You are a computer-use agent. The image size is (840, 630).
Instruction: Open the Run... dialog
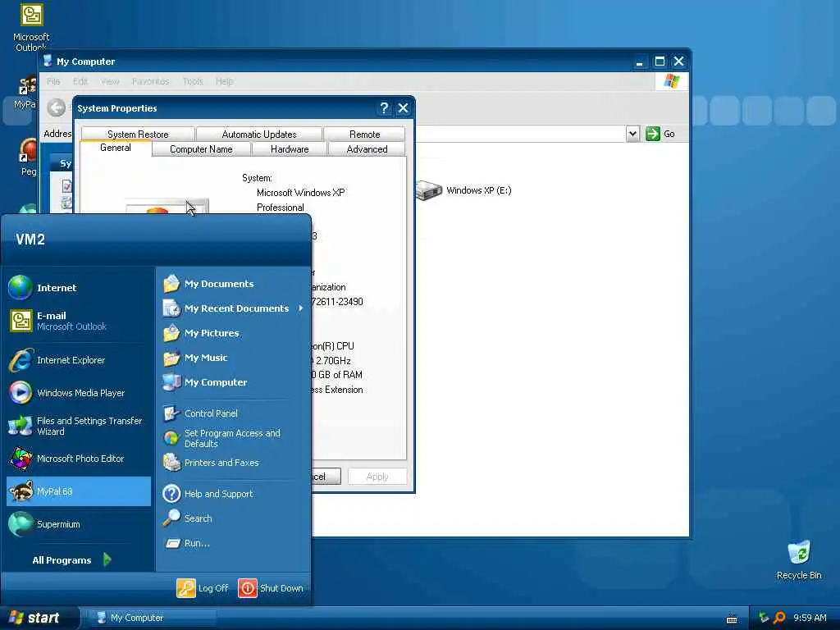[x=233, y=543]
